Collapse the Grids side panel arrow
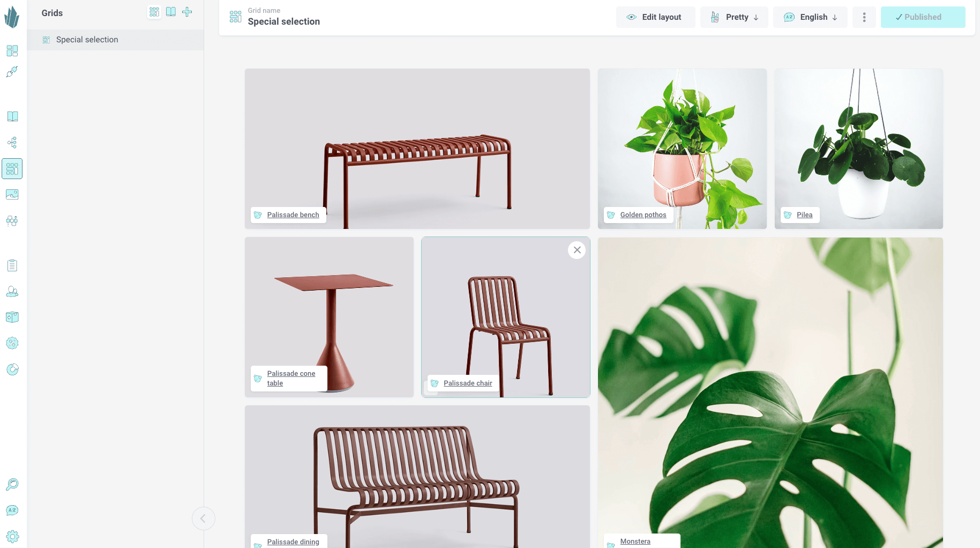The image size is (980, 548). [x=204, y=519]
